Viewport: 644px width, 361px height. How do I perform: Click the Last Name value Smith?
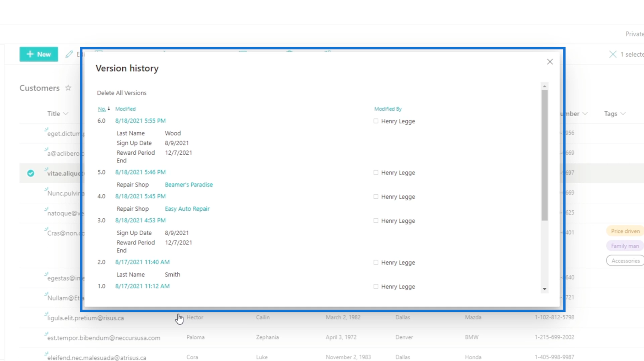click(172, 275)
